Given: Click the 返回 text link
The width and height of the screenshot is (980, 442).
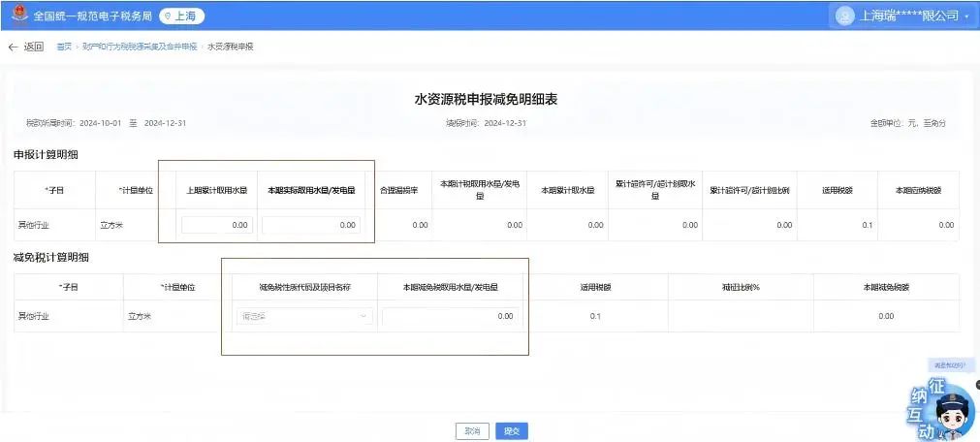Looking at the screenshot, I should 34,47.
